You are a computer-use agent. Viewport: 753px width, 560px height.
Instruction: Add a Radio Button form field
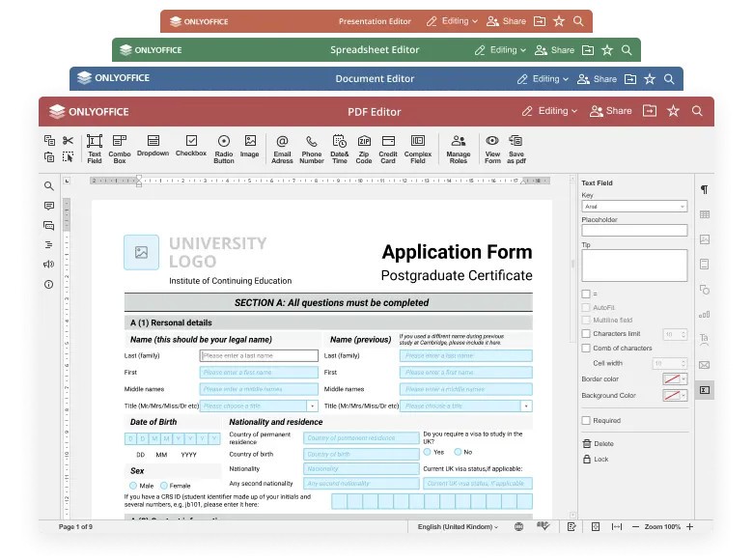[224, 148]
